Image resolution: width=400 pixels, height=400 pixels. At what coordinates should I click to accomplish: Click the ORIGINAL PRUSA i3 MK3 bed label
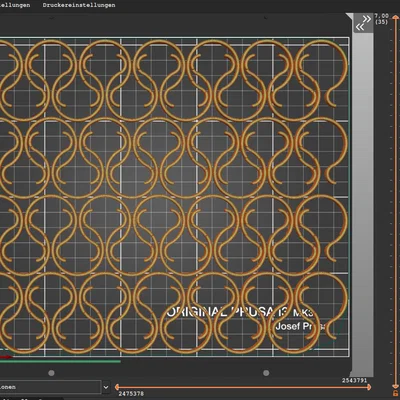[x=240, y=312]
